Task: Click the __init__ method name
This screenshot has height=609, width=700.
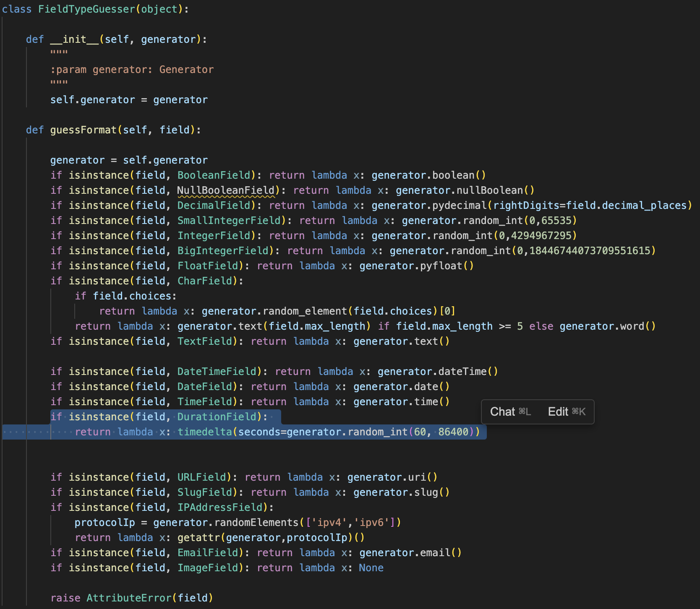Action: (75, 39)
